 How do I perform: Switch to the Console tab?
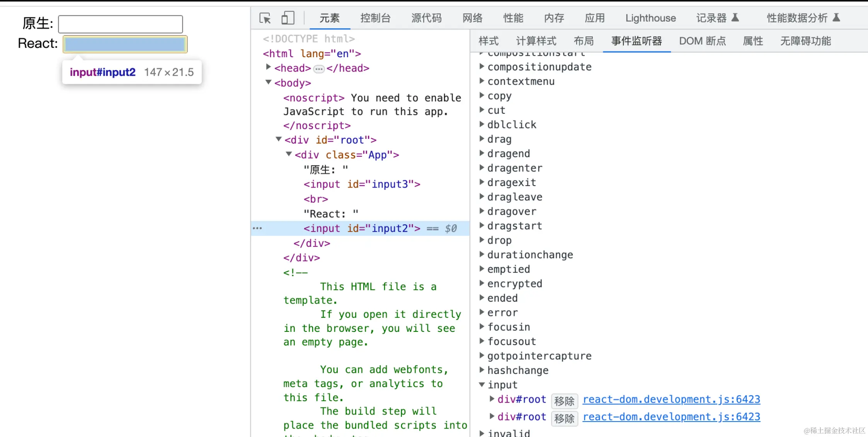[x=375, y=18]
